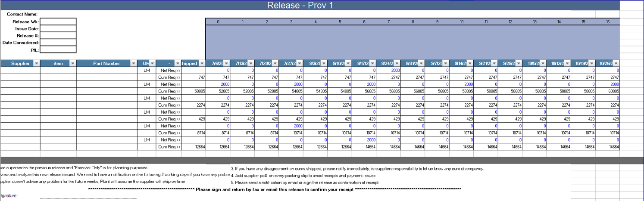Open the Supplier column filter dropdown
The width and height of the screenshot is (644, 201).
(x=36, y=64)
